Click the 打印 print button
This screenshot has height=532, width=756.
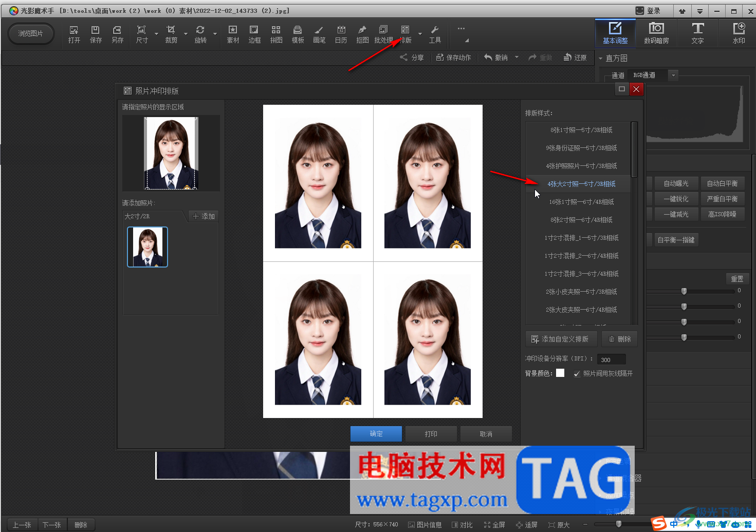coord(431,434)
